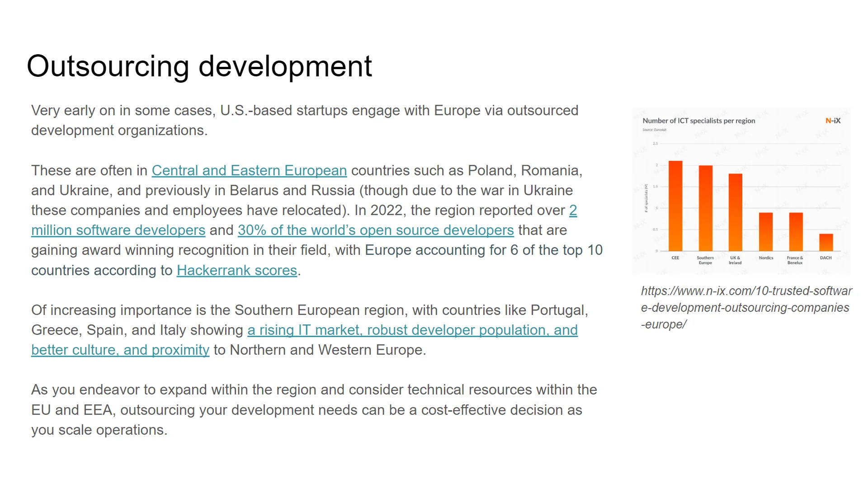Follow the Hackerrank scores link
The width and height of the screenshot is (868, 488).
237,271
